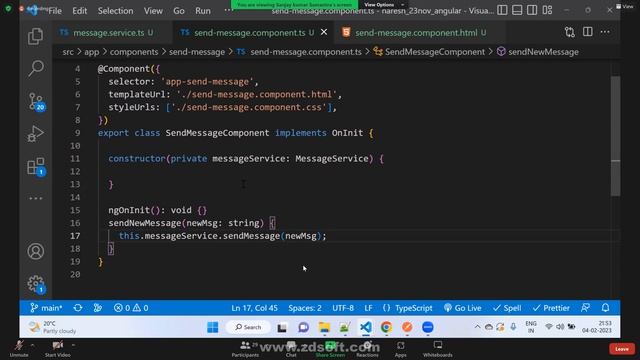The height and width of the screenshot is (360, 640).
Task: Split the editor to the right
Action: pyautogui.click(x=587, y=32)
